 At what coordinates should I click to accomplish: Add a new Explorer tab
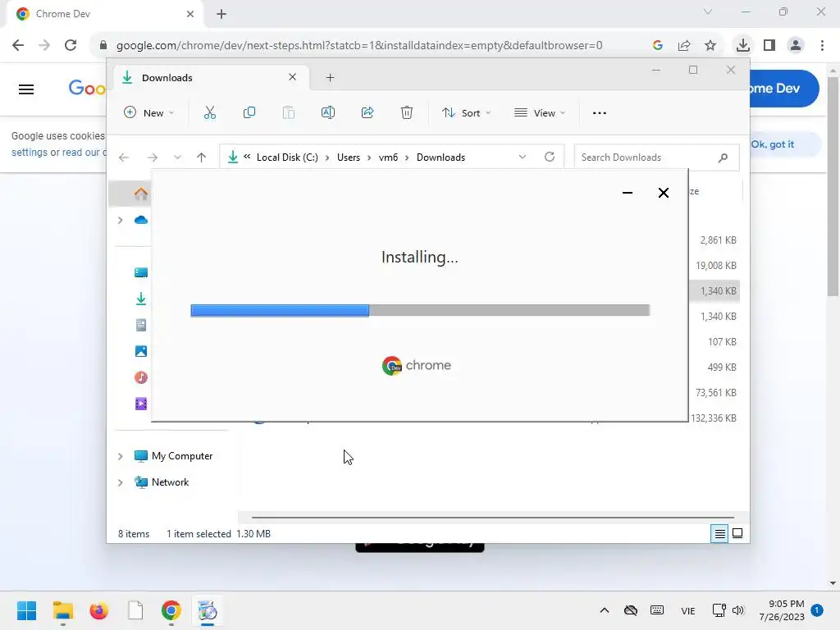pyautogui.click(x=330, y=78)
